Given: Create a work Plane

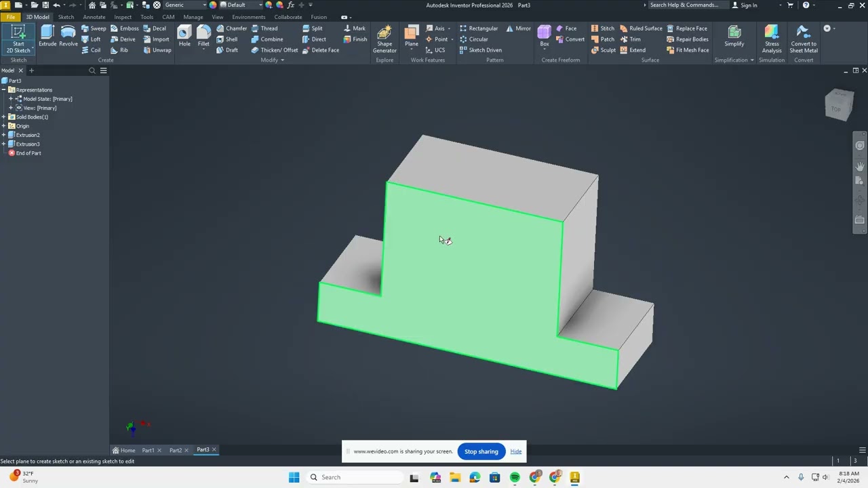Looking at the screenshot, I should click(x=412, y=37).
